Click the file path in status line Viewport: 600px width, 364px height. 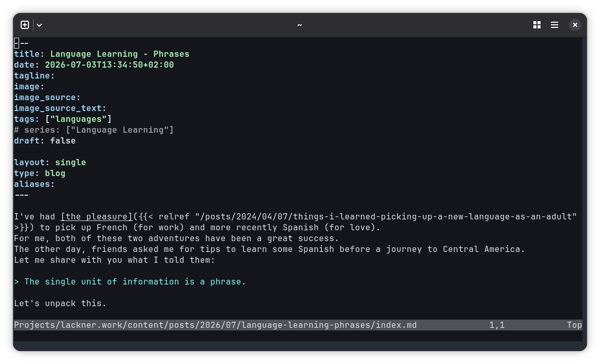click(x=216, y=325)
